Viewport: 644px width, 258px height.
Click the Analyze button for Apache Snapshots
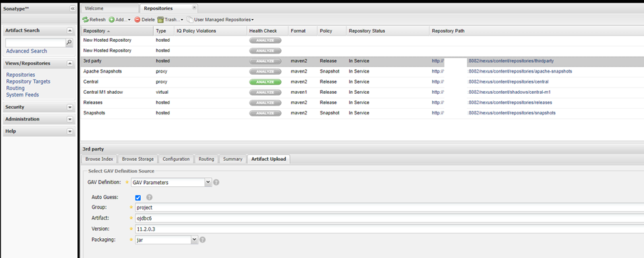[265, 71]
